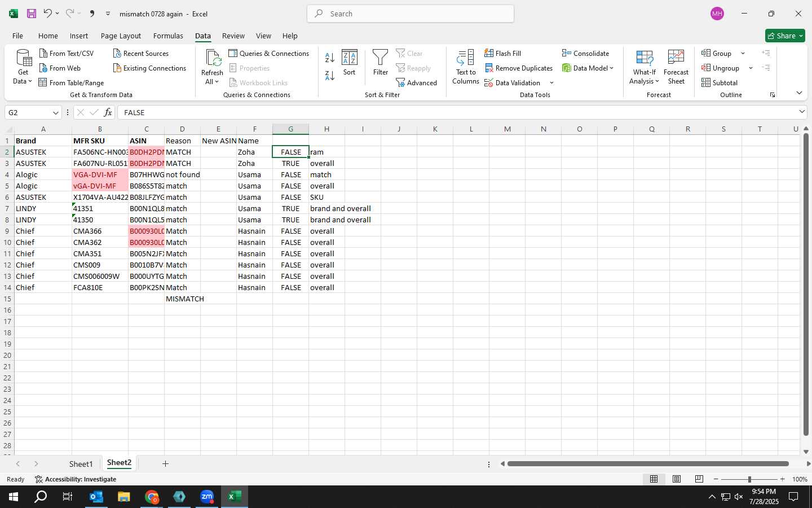This screenshot has height=508, width=812.
Task: Apply Flash Fill
Action: (x=502, y=54)
